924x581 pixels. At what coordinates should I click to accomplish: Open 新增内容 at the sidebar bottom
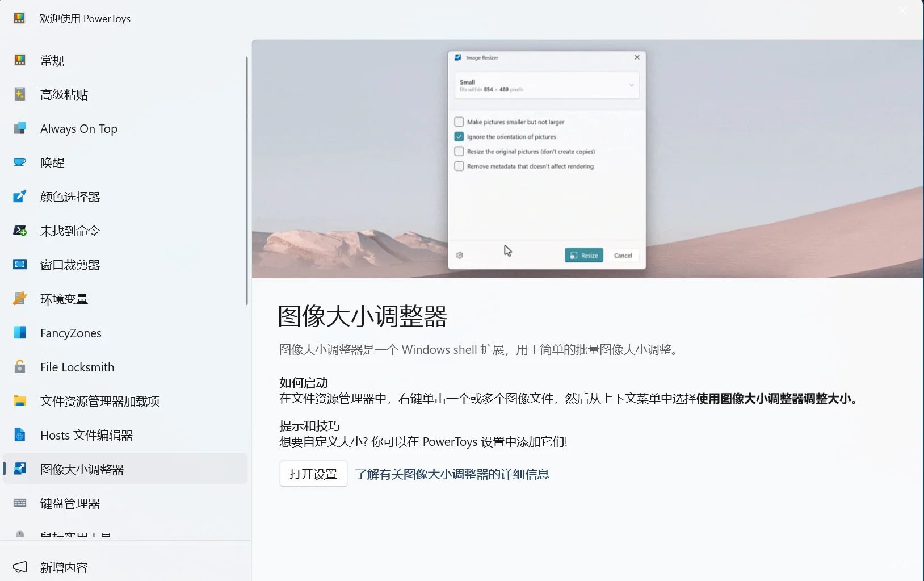(x=125, y=567)
